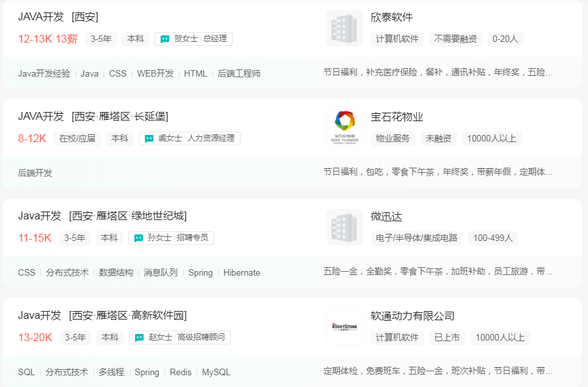Contact recruiter 贺女士 总经理
588x387 pixels.
tap(193, 39)
